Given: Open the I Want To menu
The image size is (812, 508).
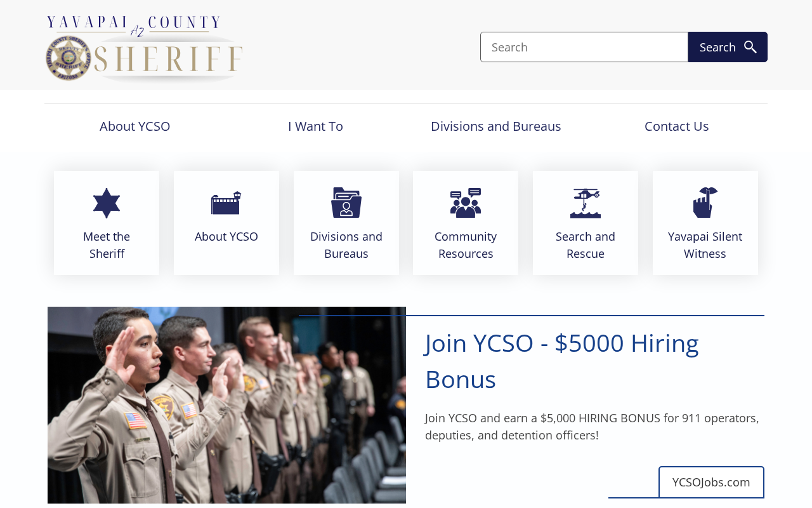Looking at the screenshot, I should point(315,126).
